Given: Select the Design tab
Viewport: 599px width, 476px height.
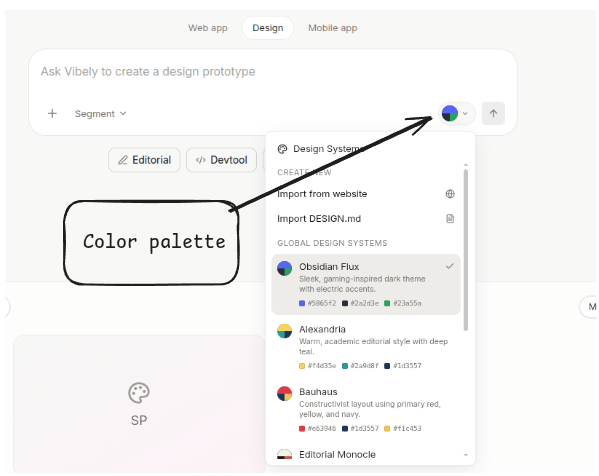Looking at the screenshot, I should click(267, 28).
